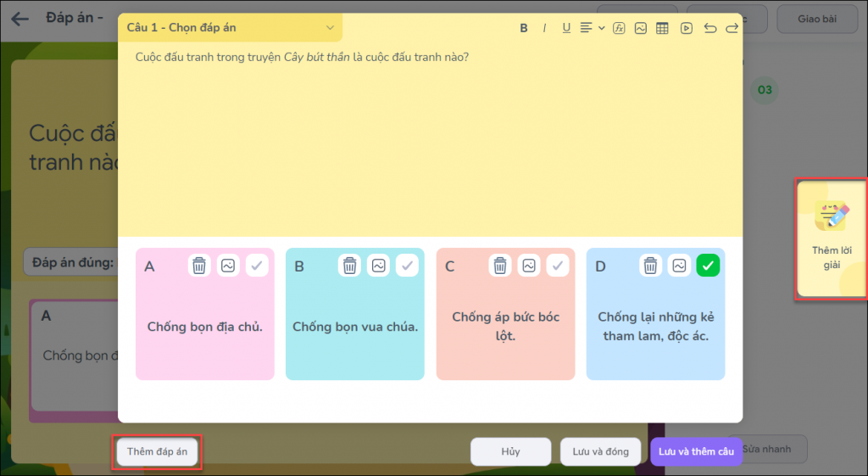868x476 pixels.
Task: Edit answer text 'Chống bọn địa chủ.'
Action: pyautogui.click(x=205, y=327)
